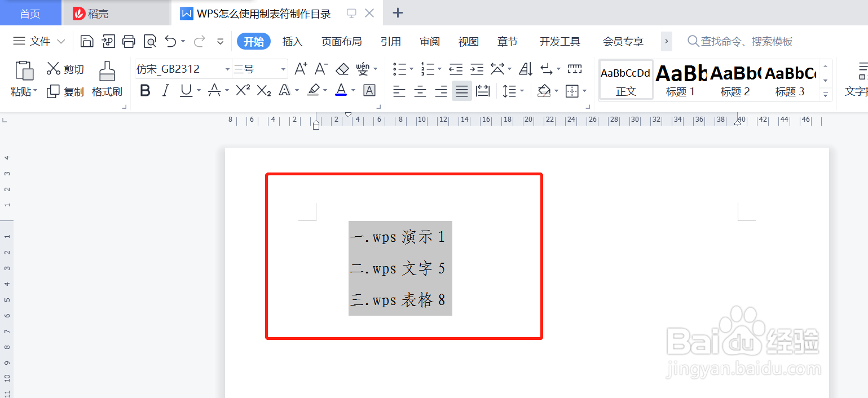Cut selection with 剪切

click(x=65, y=69)
